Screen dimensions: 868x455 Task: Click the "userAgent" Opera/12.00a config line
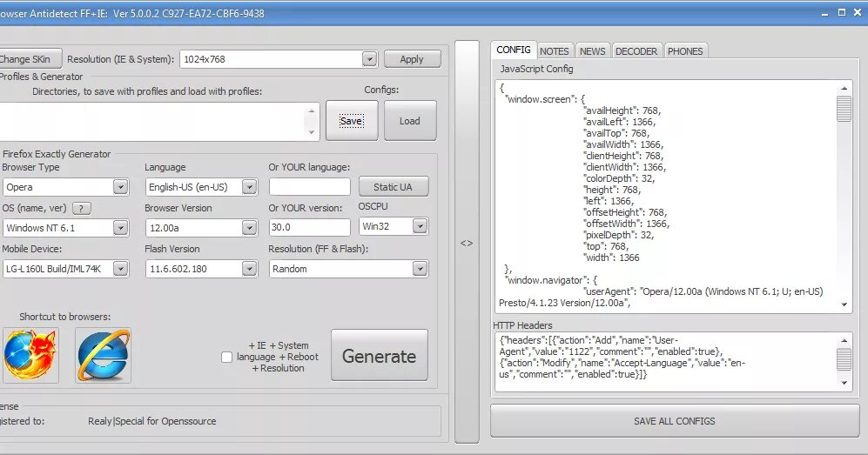(703, 291)
